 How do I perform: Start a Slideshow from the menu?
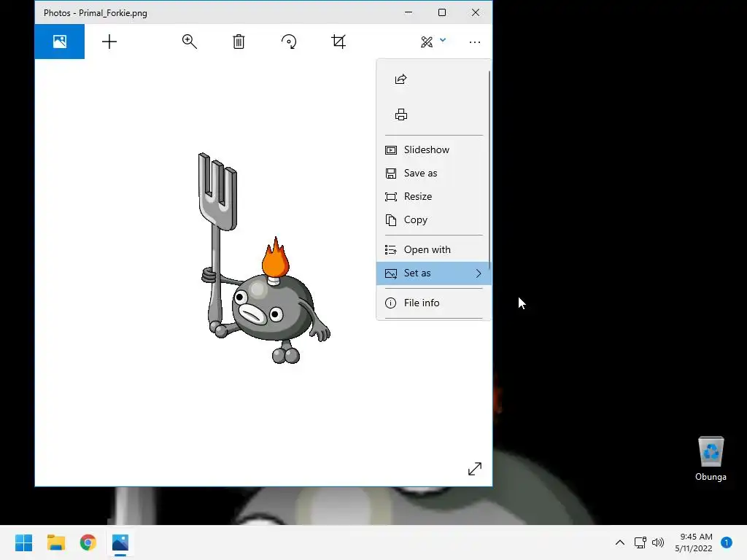(433, 149)
